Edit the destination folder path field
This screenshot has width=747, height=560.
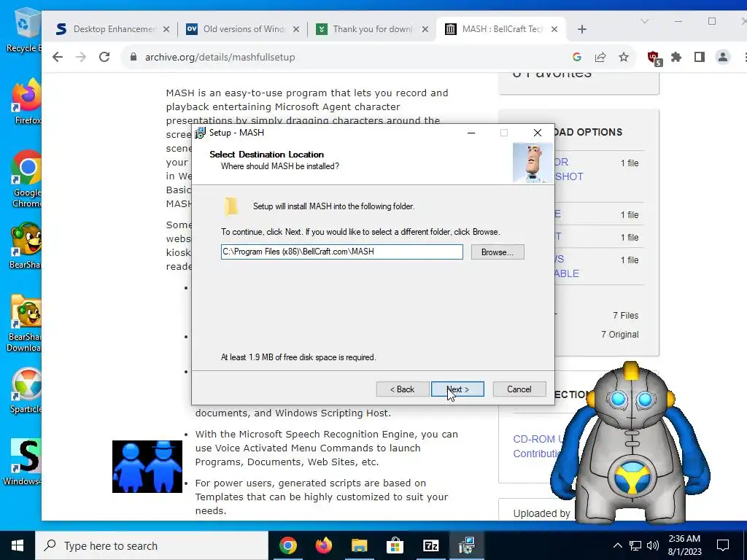tap(341, 252)
